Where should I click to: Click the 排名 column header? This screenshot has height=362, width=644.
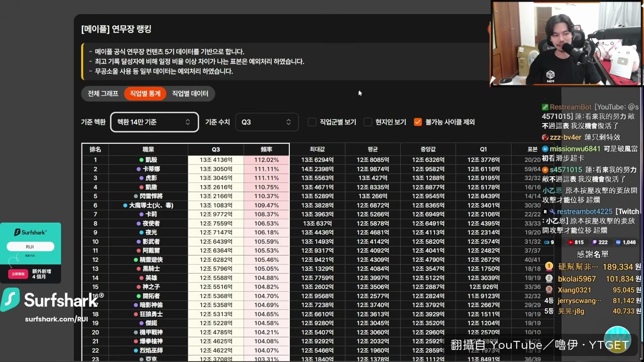tap(95, 149)
